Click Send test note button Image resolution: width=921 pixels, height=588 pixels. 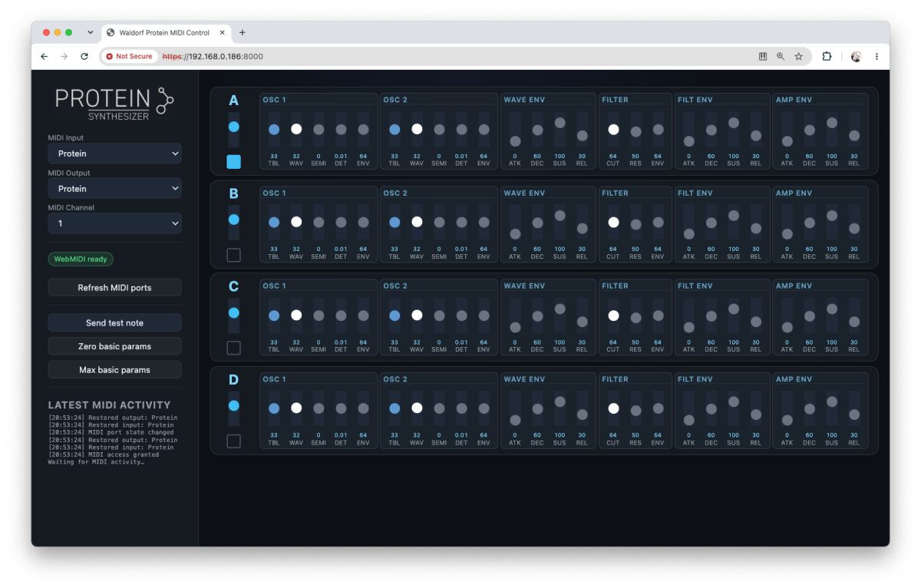point(114,323)
